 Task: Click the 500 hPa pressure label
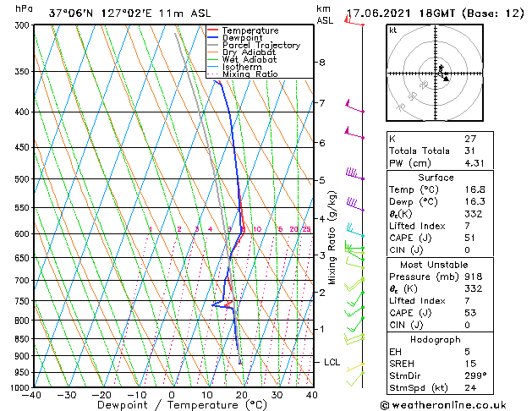click(x=24, y=179)
